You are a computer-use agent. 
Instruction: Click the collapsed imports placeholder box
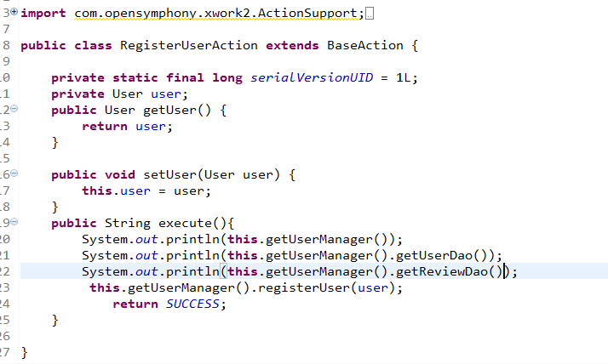pos(370,14)
